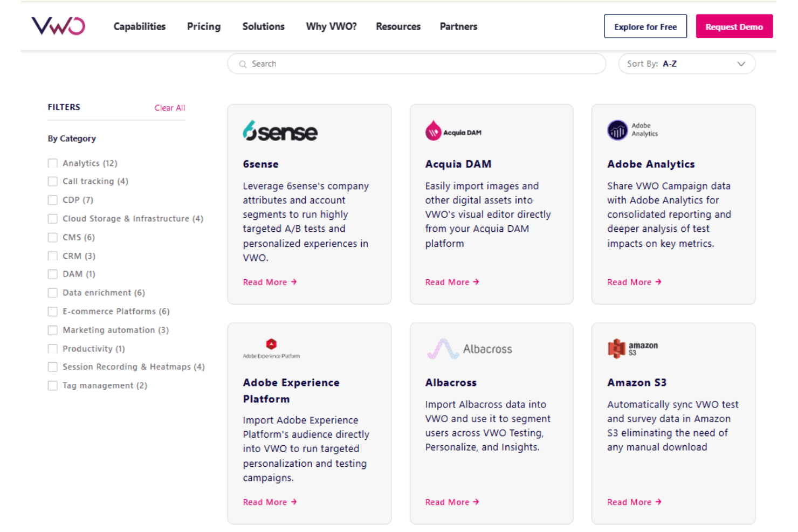
Task: Click the Acquia DAM logo
Action: click(453, 131)
